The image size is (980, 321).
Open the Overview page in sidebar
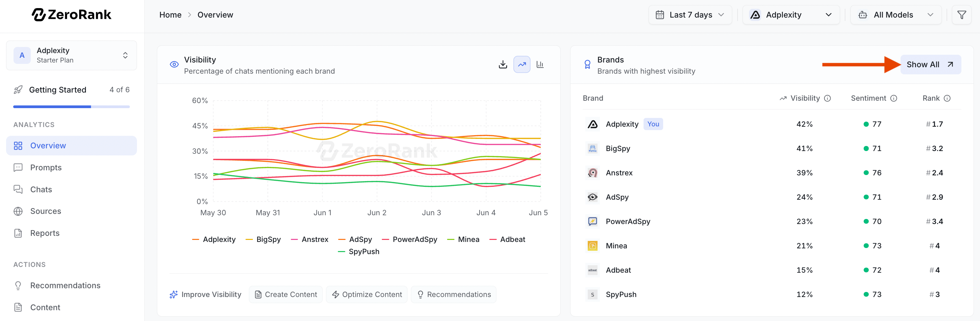[72, 146]
